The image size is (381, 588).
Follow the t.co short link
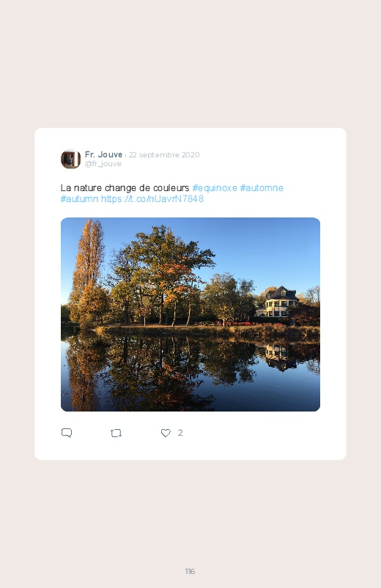152,198
